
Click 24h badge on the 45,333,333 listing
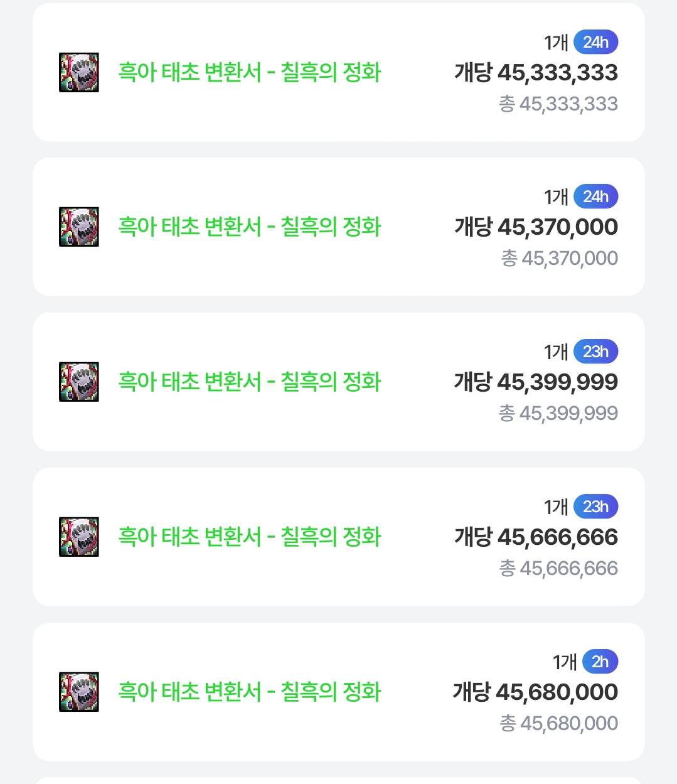click(x=595, y=42)
